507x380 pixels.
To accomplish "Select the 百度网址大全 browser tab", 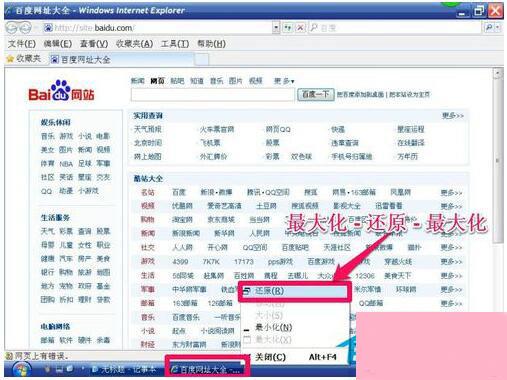I will (121, 60).
